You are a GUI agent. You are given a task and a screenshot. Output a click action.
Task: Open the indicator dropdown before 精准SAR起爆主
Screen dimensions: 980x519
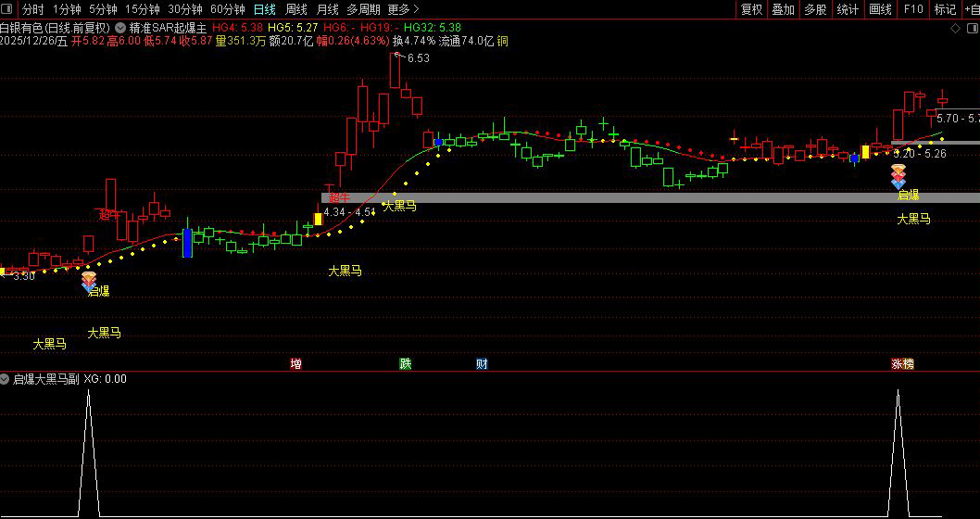click(x=120, y=28)
